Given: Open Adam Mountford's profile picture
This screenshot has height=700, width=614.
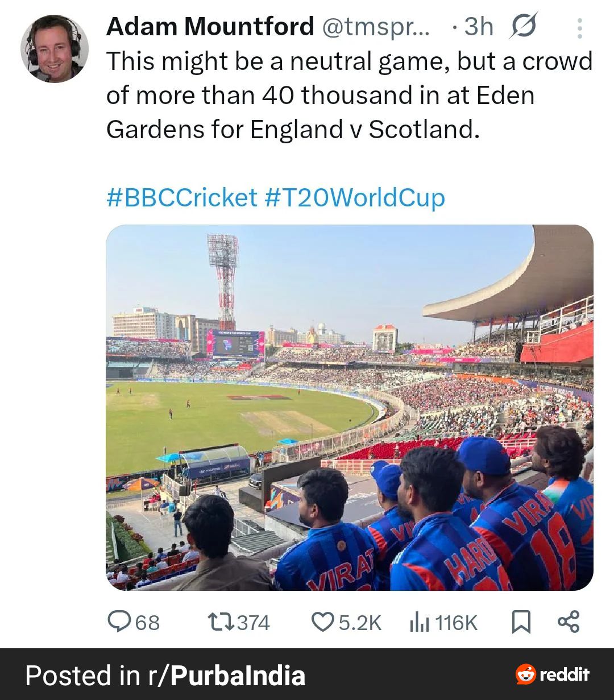Looking at the screenshot, I should point(54,49).
